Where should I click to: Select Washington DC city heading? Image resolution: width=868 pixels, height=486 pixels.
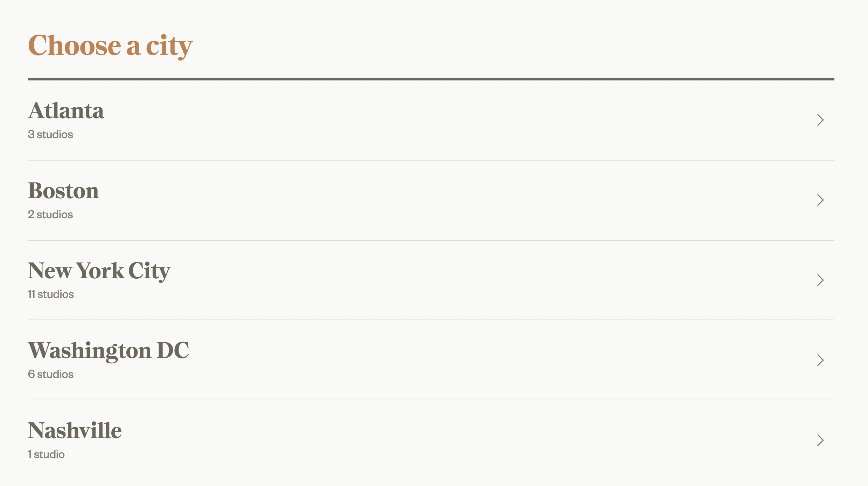pyautogui.click(x=108, y=351)
